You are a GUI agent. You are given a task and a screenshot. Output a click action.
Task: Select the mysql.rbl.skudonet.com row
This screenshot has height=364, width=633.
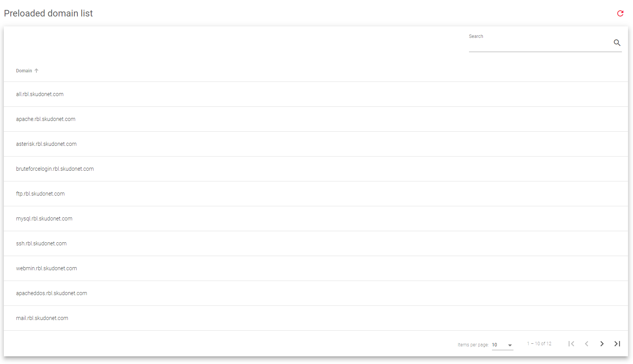tap(316, 219)
